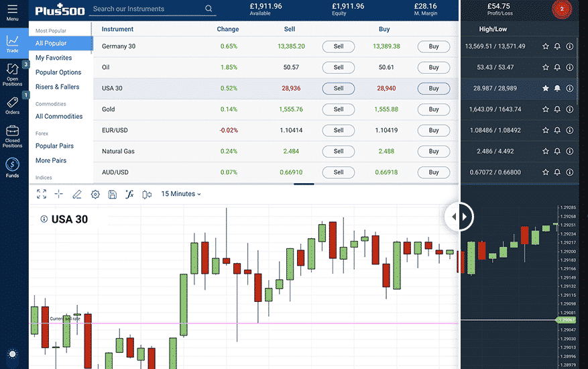Select the Trade sidebar icon
Viewport: 588px width, 369px height.
pyautogui.click(x=12, y=44)
